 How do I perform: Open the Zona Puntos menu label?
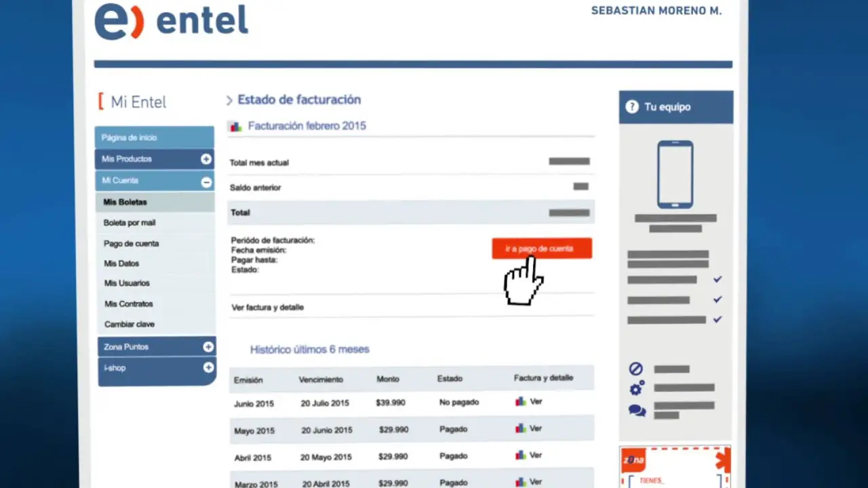click(126, 347)
